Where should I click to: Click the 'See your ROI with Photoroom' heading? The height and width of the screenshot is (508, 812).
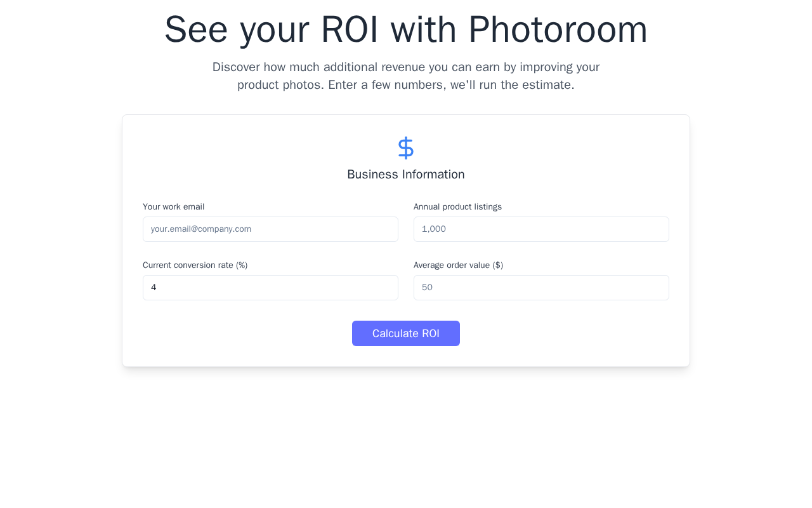pyautogui.click(x=406, y=30)
